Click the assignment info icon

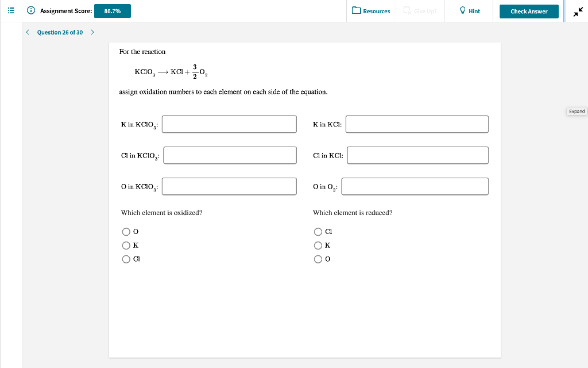30,10
